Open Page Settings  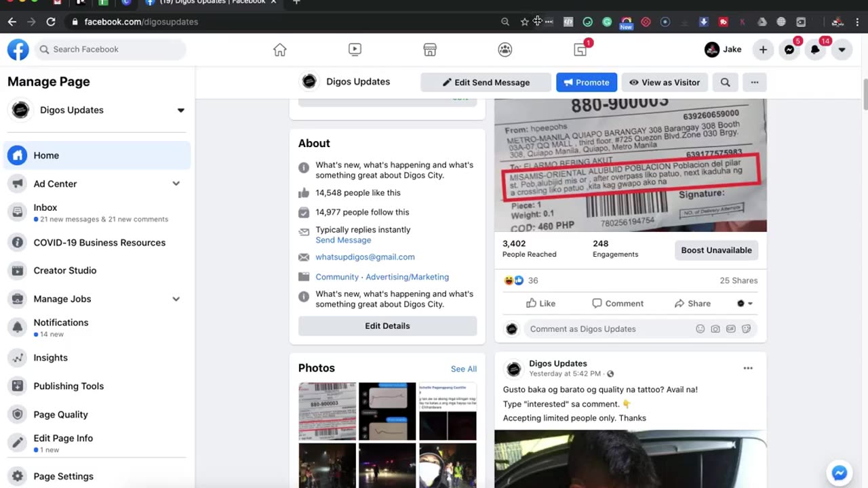pos(97,476)
